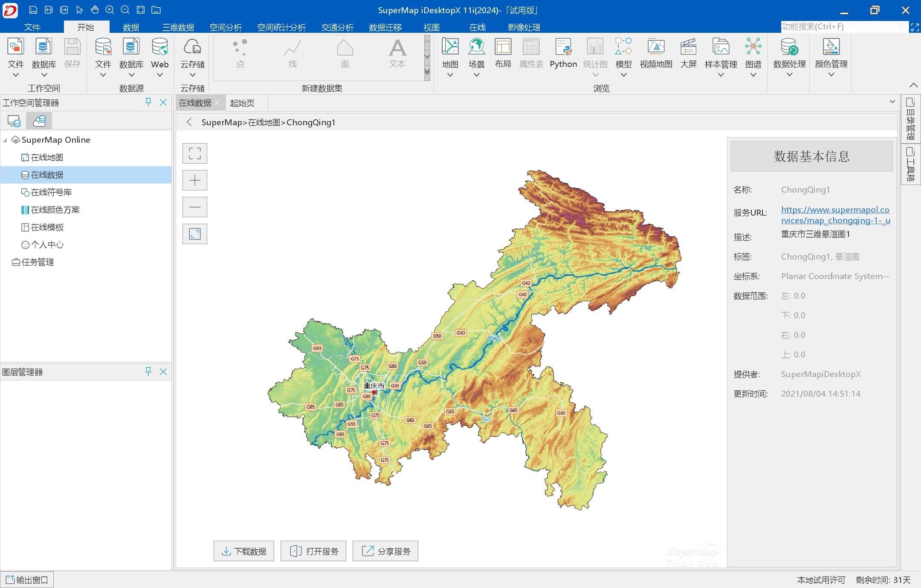The width and height of the screenshot is (921, 588).
Task: Open the 输出窗口 button
Action: coord(27,580)
